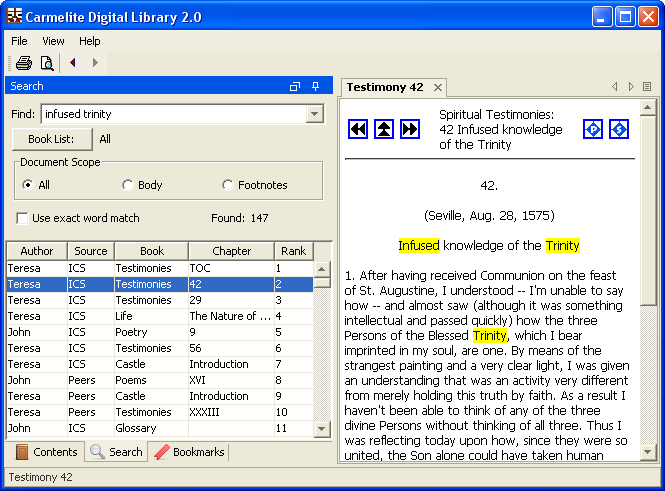
Task: Open the document tabs list dropdown
Action: tap(647, 87)
